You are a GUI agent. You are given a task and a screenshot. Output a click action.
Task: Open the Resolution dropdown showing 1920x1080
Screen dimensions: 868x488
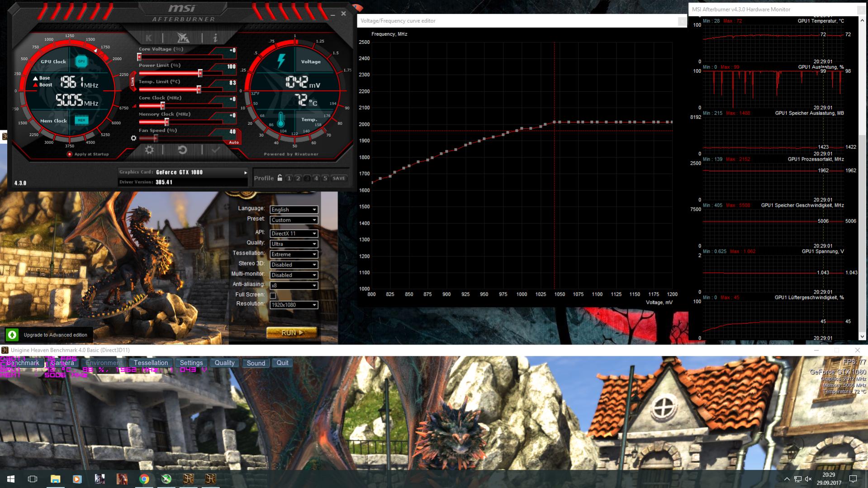294,305
